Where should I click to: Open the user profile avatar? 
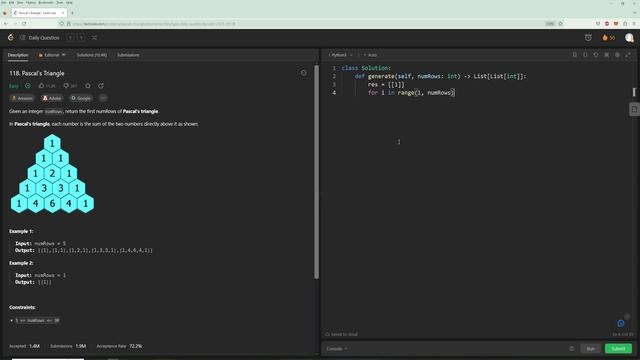629,38
